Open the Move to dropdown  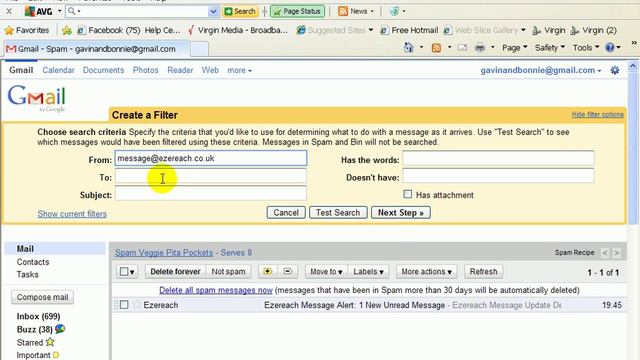pyautogui.click(x=326, y=272)
